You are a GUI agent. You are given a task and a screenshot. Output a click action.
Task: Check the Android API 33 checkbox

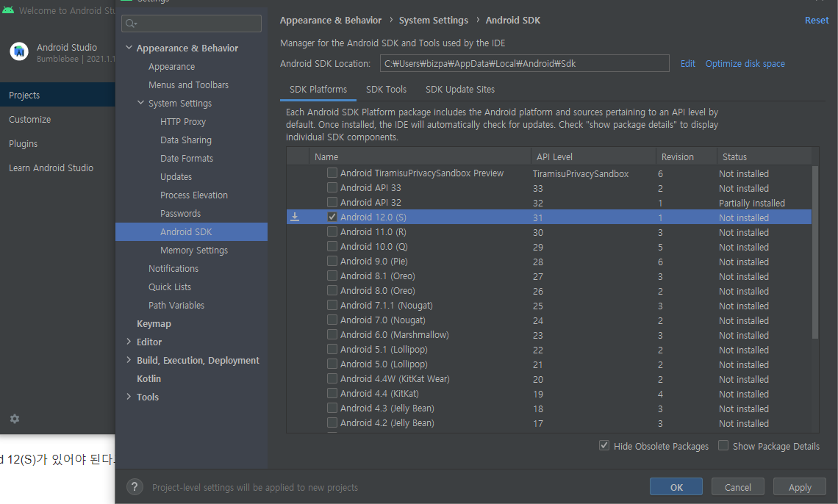[332, 187]
